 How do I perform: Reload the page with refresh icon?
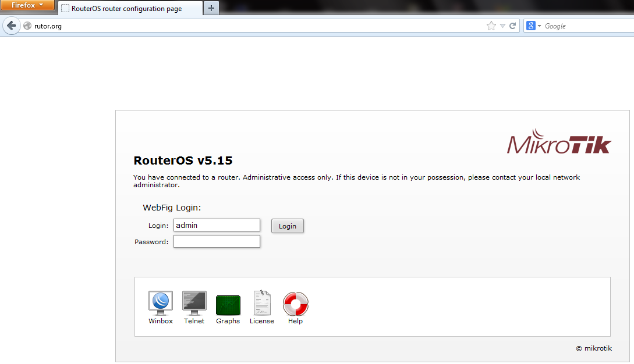click(513, 26)
